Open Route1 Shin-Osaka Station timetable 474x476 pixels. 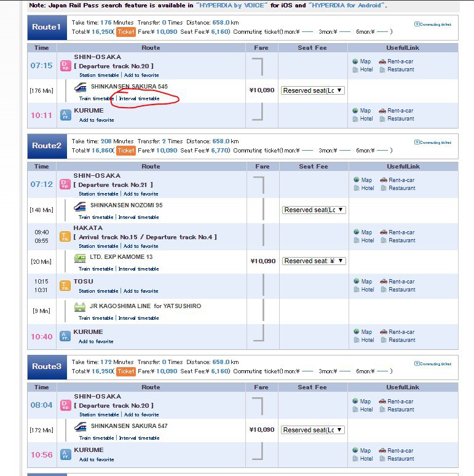[99, 75]
